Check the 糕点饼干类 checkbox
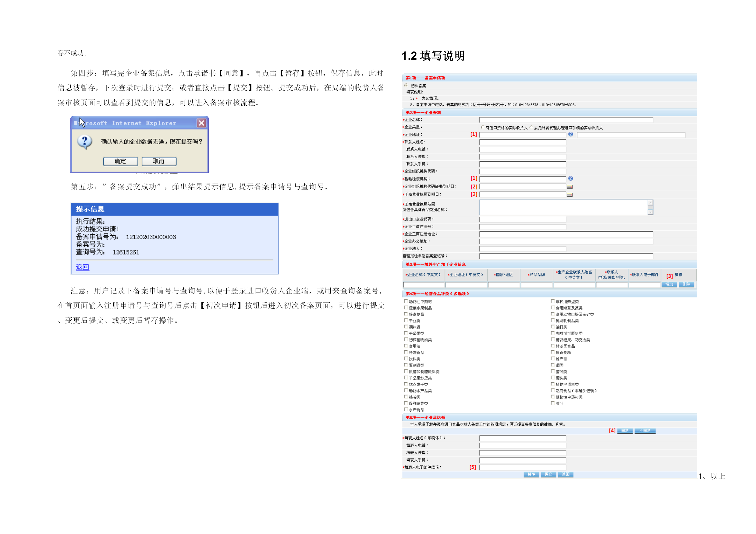 coord(406,384)
